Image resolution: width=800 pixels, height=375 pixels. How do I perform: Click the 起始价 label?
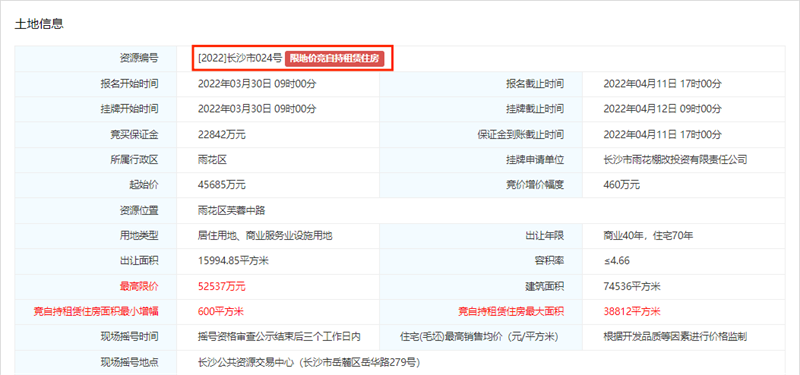tap(144, 185)
